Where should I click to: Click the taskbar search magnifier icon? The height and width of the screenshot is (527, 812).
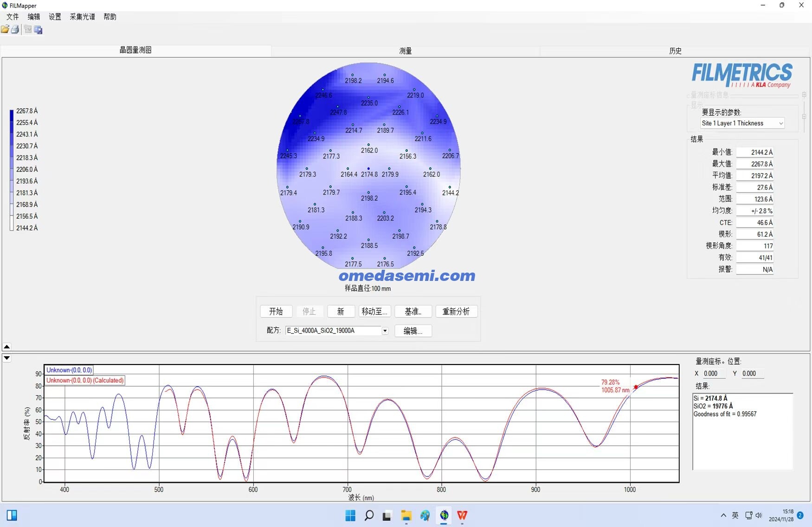click(369, 515)
